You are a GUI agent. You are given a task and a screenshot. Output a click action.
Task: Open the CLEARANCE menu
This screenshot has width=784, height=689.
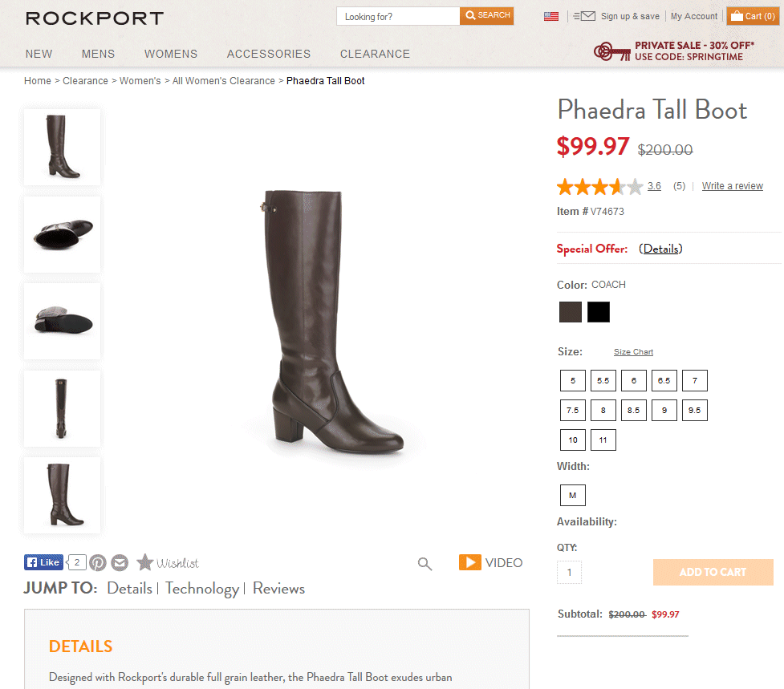click(x=375, y=54)
